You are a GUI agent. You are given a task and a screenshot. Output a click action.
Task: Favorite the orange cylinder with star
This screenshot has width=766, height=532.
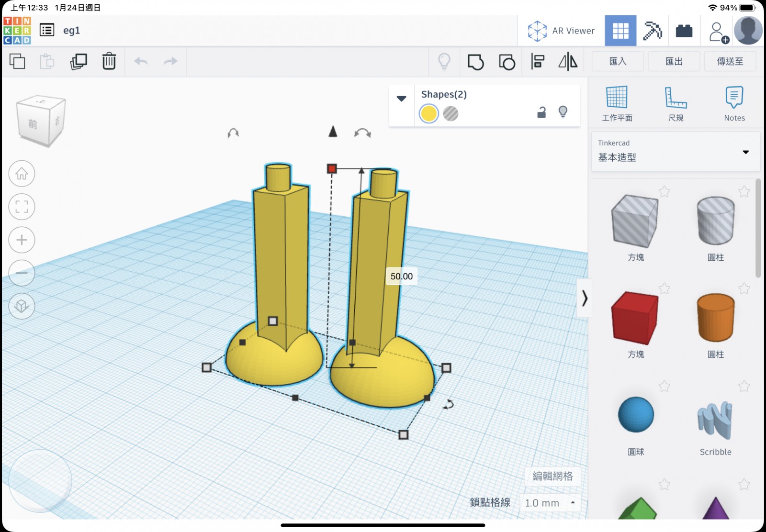click(x=744, y=288)
